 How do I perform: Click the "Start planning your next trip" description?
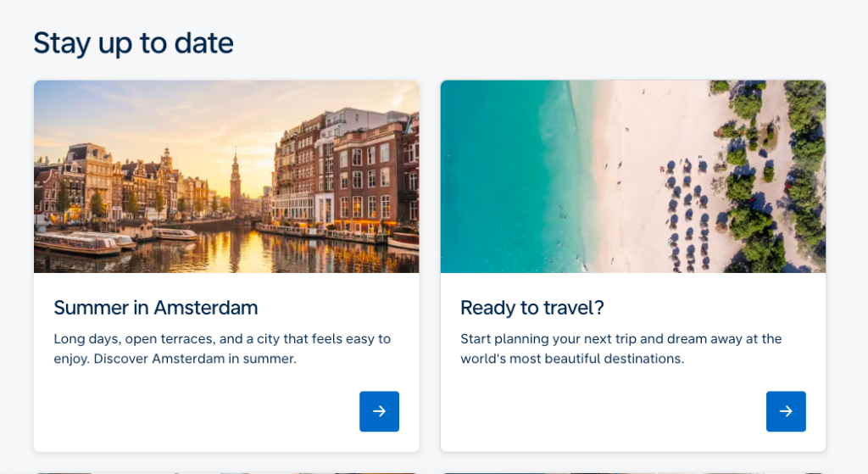(621, 349)
